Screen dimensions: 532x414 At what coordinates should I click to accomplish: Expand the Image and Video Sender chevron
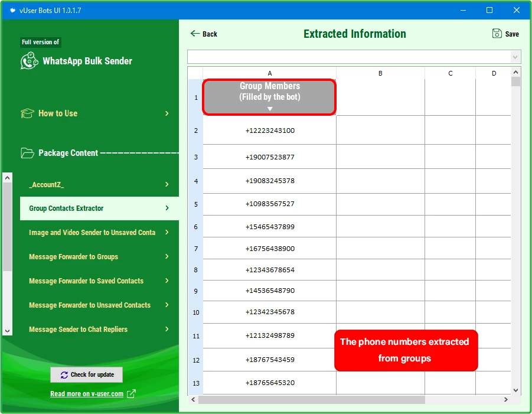coord(167,232)
